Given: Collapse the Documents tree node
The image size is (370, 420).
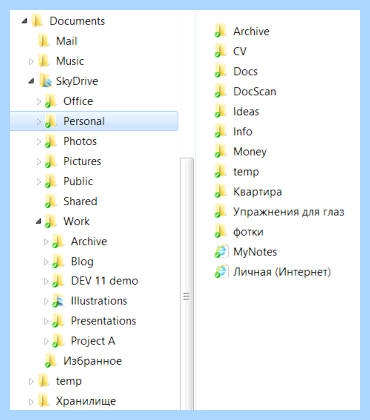Looking at the screenshot, I should [24, 22].
